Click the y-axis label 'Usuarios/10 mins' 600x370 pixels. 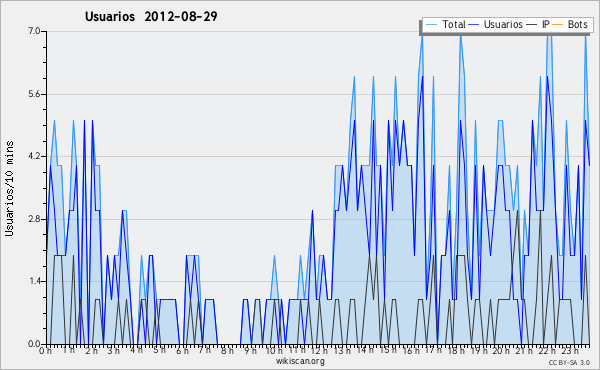coord(9,188)
